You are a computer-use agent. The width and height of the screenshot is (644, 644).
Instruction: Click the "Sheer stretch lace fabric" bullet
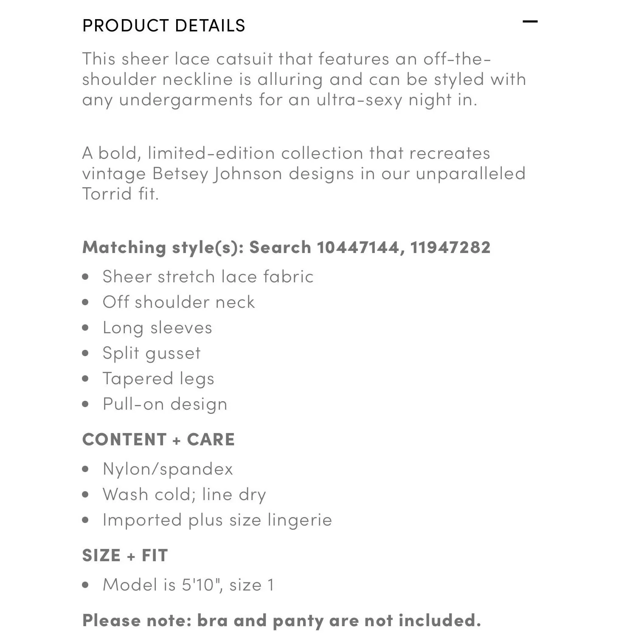(208, 277)
